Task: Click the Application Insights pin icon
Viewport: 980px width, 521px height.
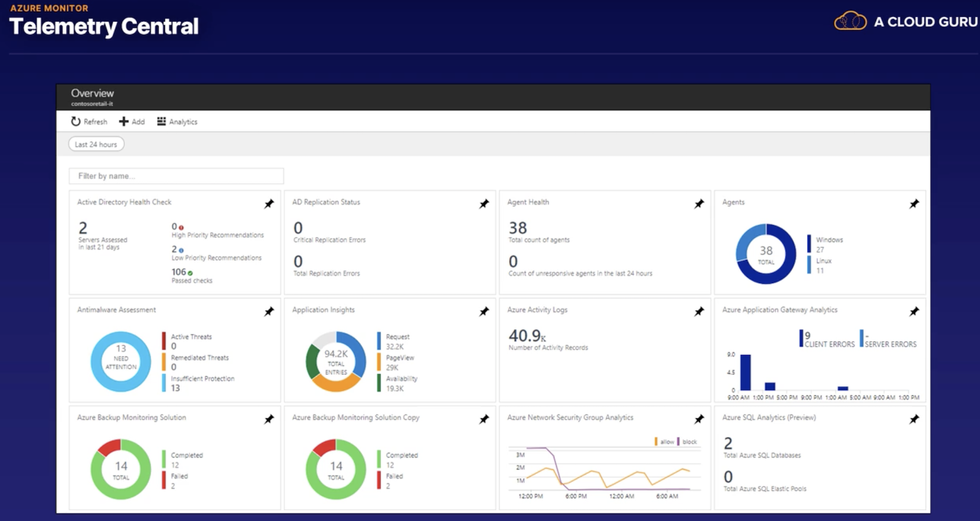Action: pyautogui.click(x=484, y=312)
